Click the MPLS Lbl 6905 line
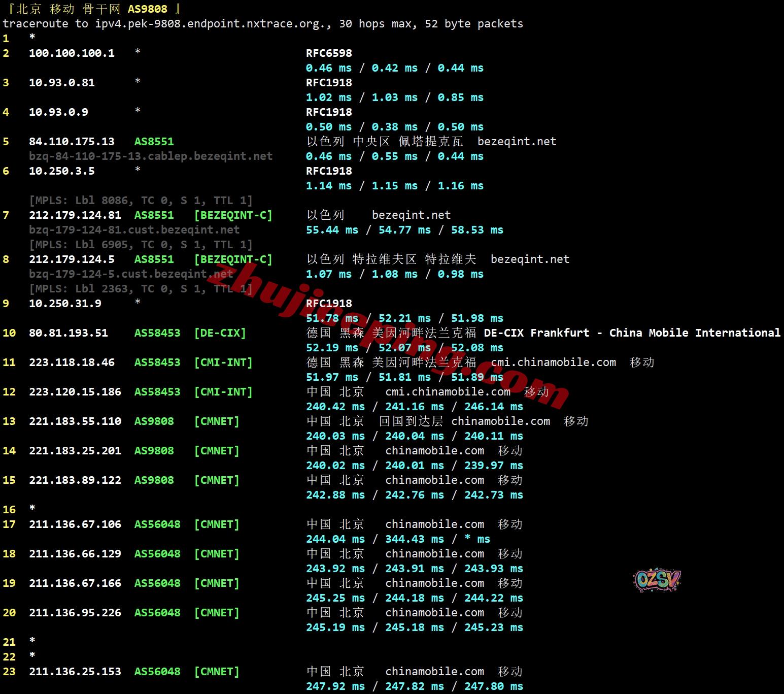Viewport: 784px width, 694px height. point(141,245)
